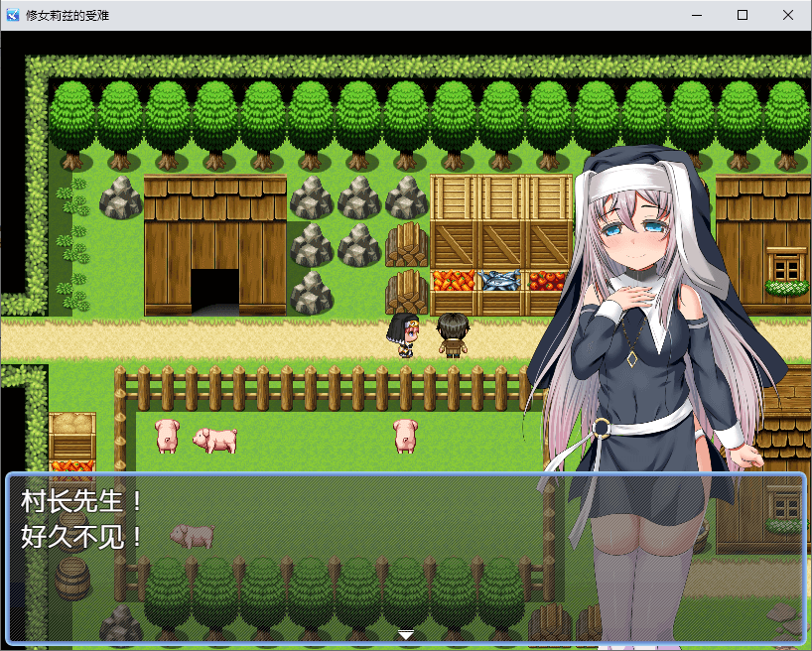Advance dialogue with the white down arrow
This screenshot has width=812, height=651.
(406, 634)
